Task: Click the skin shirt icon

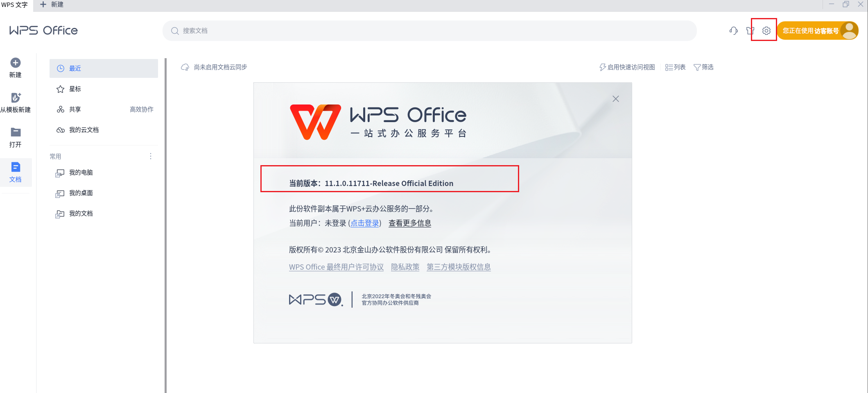Action: (750, 31)
